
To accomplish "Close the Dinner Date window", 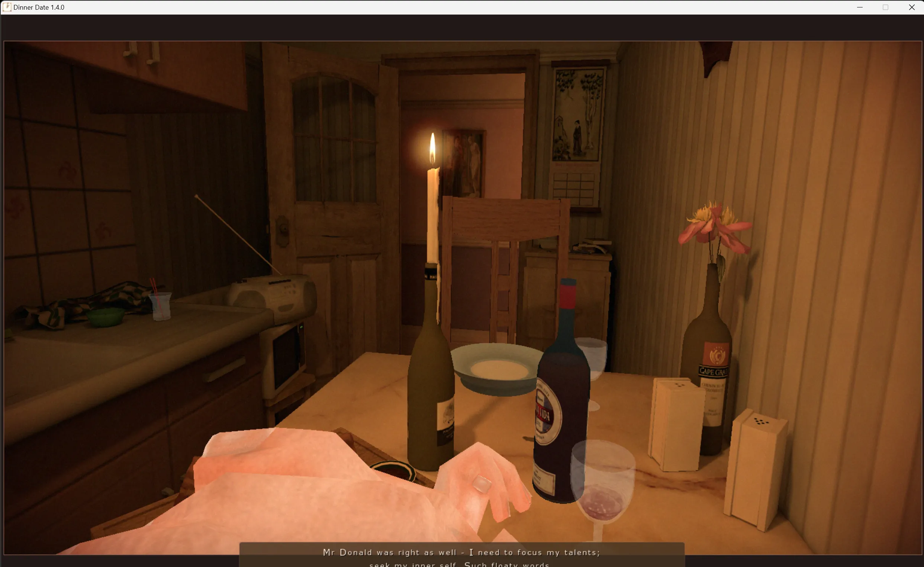I will pos(912,7).
